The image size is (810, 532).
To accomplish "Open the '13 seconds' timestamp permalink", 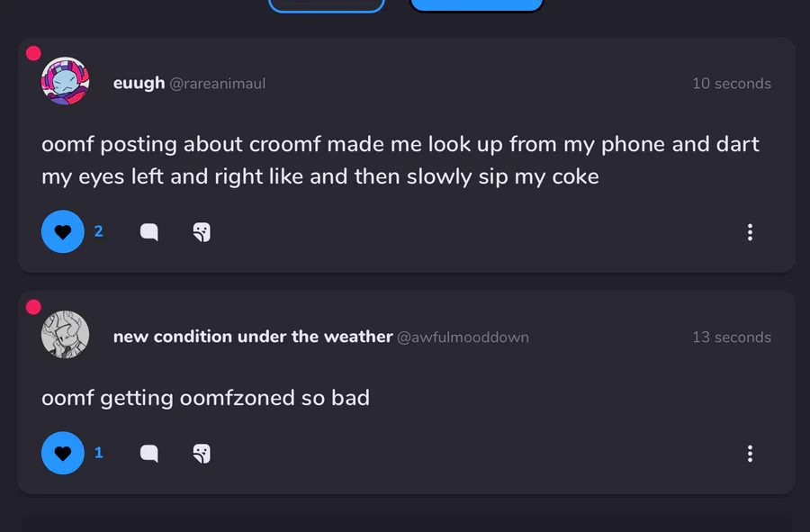I will click(x=731, y=338).
